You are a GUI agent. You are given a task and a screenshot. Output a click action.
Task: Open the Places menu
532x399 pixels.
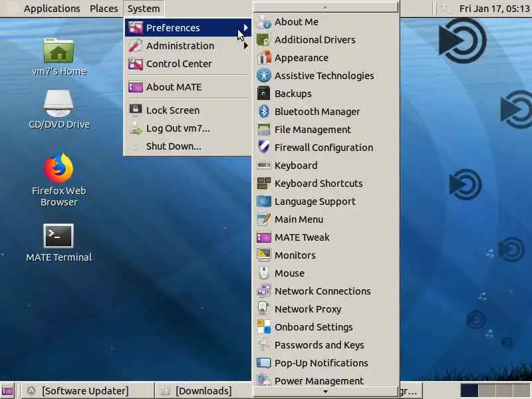(x=104, y=9)
